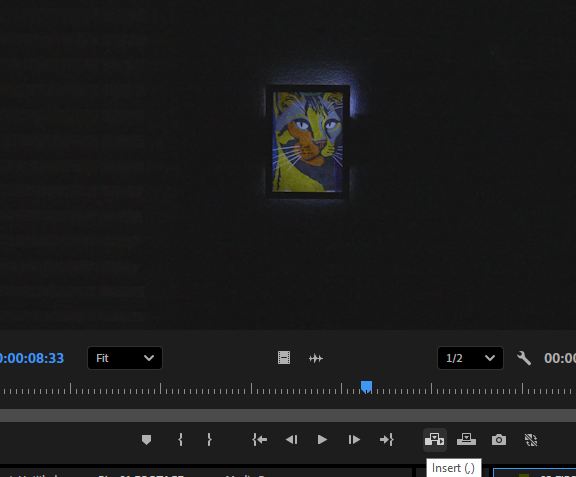Viewport: 576px width, 477px height.
Task: Open the 1/2 playback resolution dropdown
Action: 470,358
